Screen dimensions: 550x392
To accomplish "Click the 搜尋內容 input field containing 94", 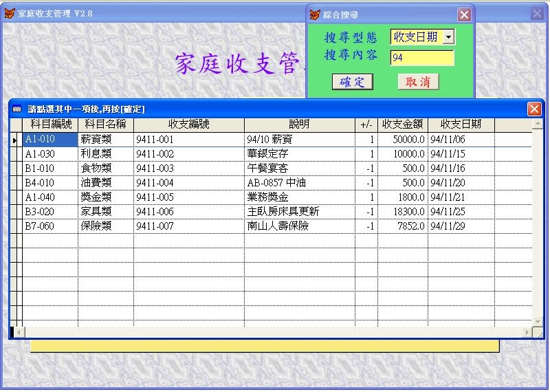I will click(x=422, y=58).
